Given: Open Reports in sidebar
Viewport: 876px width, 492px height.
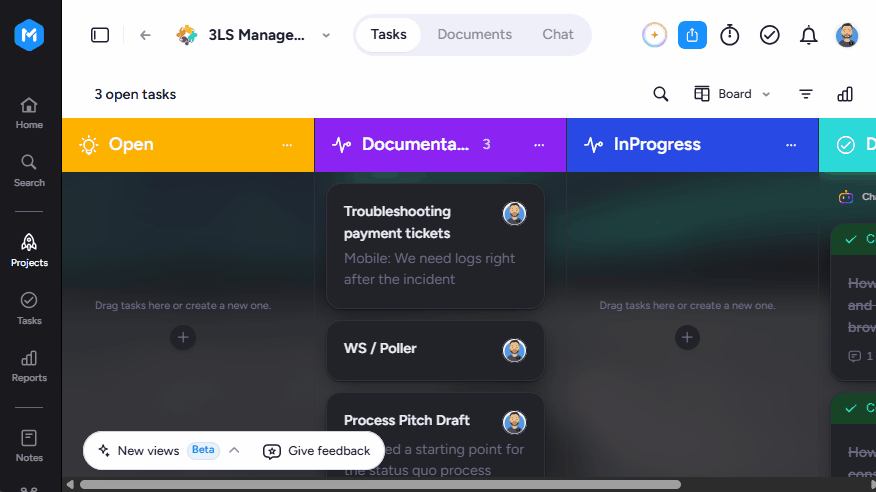Looking at the screenshot, I should click(29, 366).
